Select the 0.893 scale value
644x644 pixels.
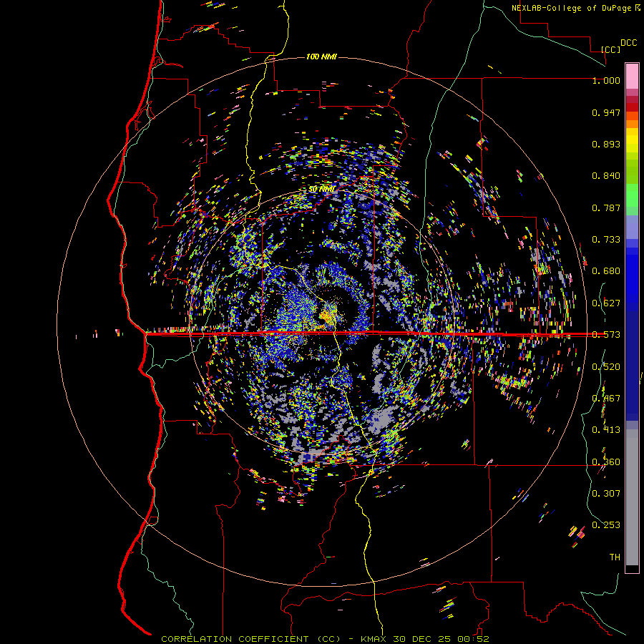[606, 144]
